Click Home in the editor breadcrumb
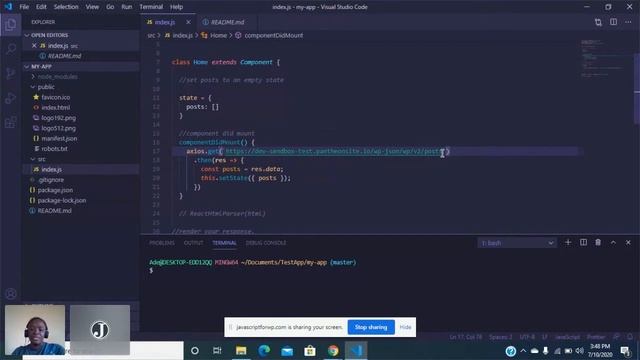 point(218,36)
